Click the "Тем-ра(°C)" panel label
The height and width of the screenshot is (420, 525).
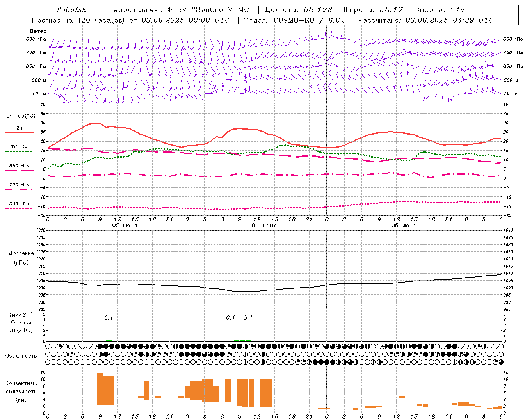pyautogui.click(x=19, y=116)
